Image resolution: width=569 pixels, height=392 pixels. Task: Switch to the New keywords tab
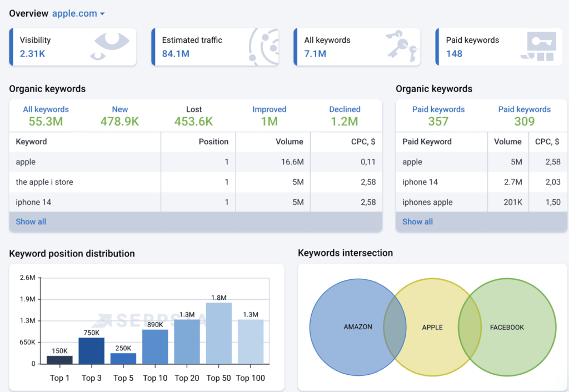pyautogui.click(x=120, y=116)
